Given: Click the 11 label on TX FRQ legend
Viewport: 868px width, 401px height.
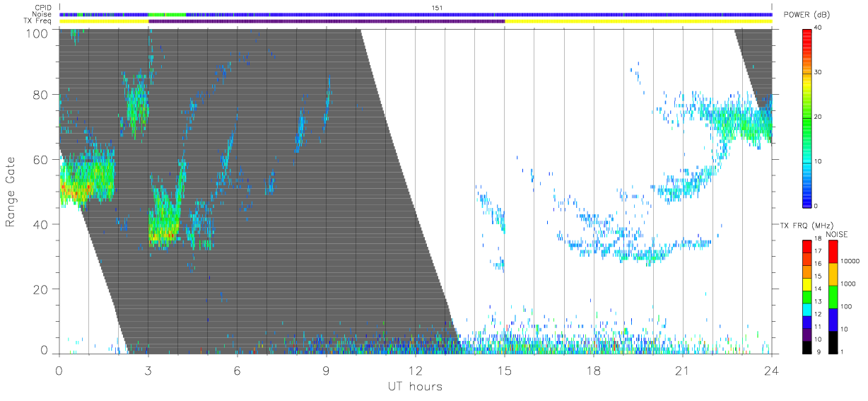Looking at the screenshot, I should coord(818,327).
